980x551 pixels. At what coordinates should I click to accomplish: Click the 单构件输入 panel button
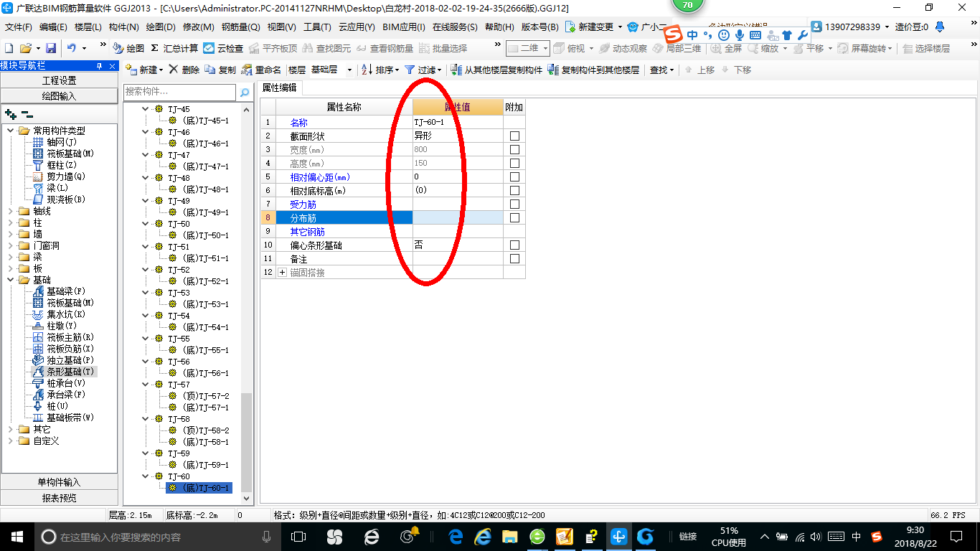coord(59,482)
